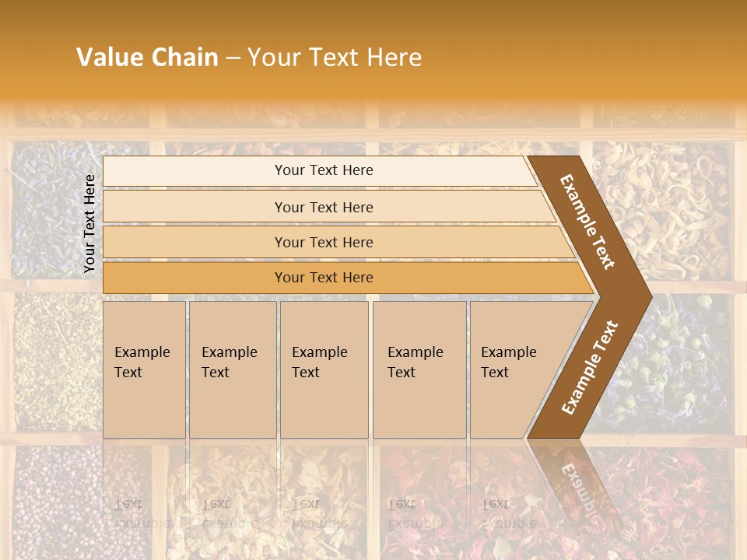The width and height of the screenshot is (747, 560).
Task: Select the second 'Example Text' box
Action: [232, 369]
